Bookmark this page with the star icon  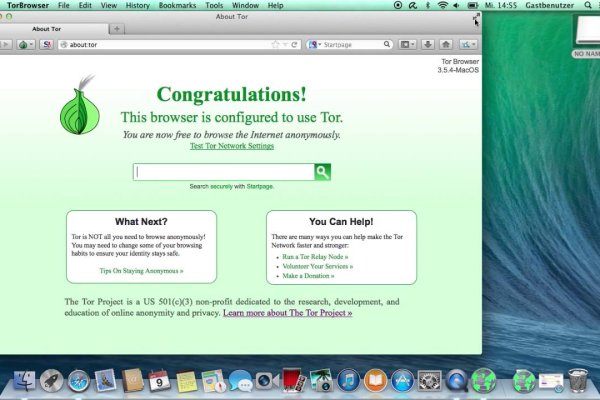[x=275, y=45]
